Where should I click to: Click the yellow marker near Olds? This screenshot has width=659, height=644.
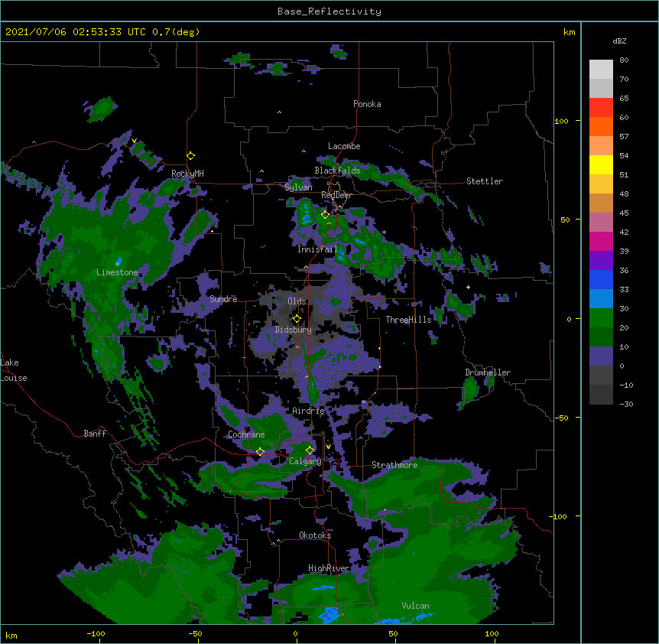[297, 318]
